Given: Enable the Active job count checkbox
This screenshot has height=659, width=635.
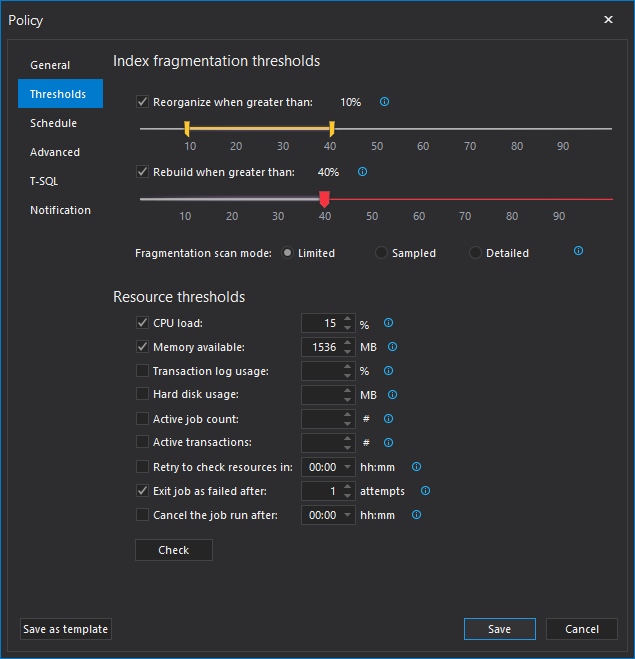Looking at the screenshot, I should [143, 419].
